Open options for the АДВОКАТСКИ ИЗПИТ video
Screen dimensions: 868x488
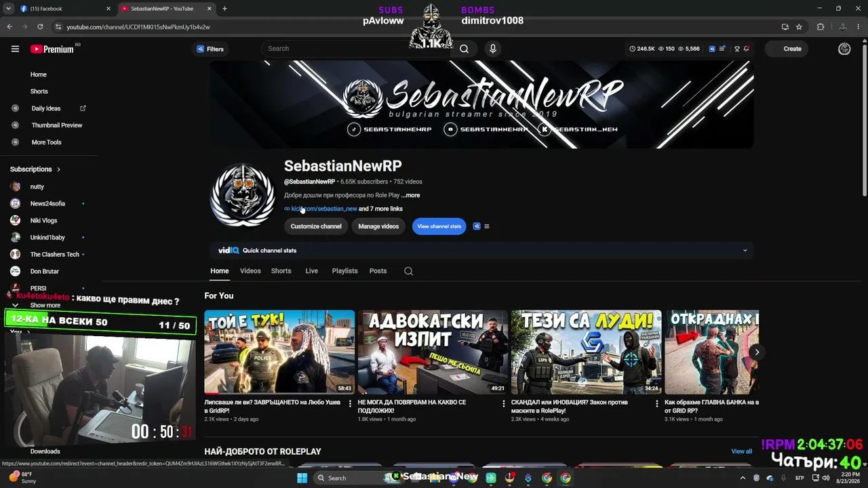pos(503,403)
